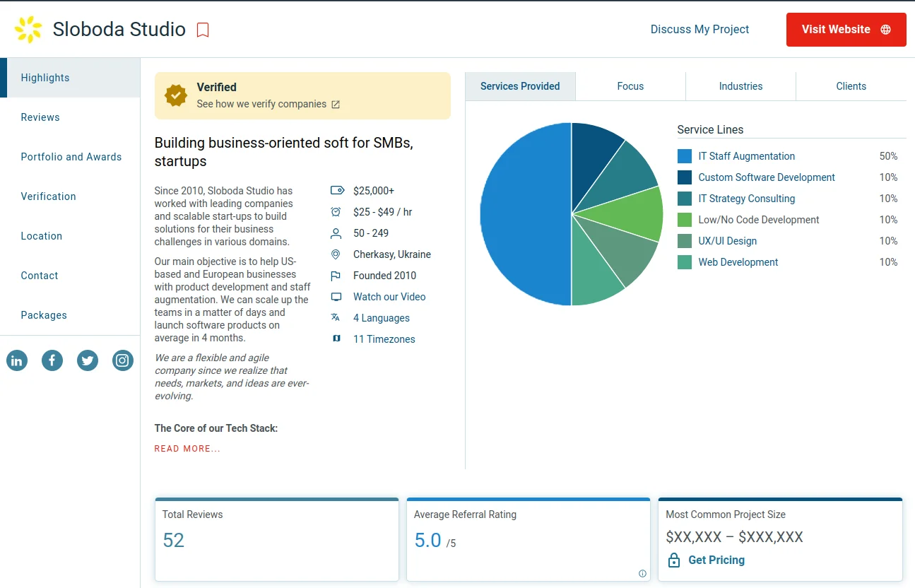Open the Instagram social icon

(x=123, y=361)
